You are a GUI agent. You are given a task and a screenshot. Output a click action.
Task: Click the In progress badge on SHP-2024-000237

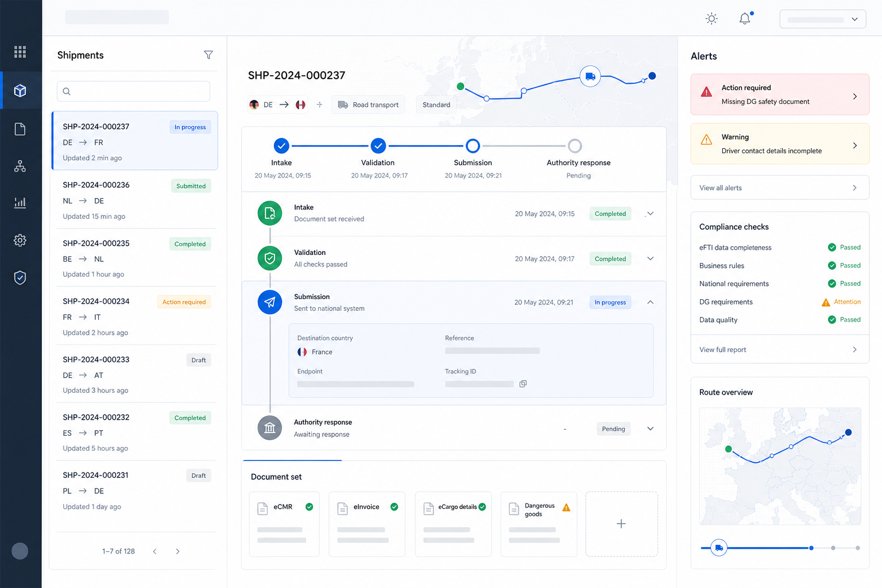[190, 127]
